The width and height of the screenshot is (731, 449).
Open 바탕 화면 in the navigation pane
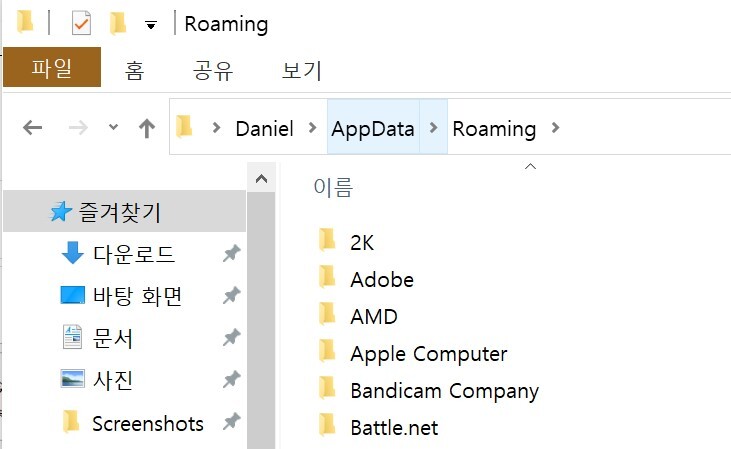pos(138,296)
